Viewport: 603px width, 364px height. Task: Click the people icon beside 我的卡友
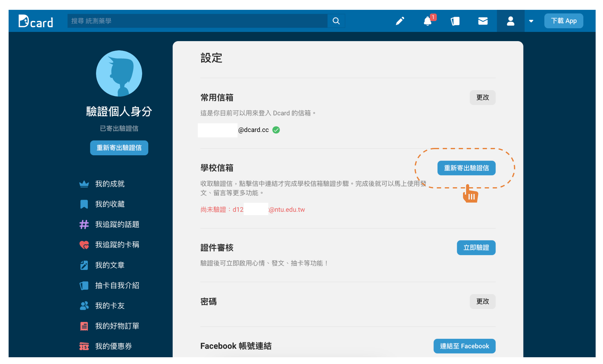(x=84, y=306)
